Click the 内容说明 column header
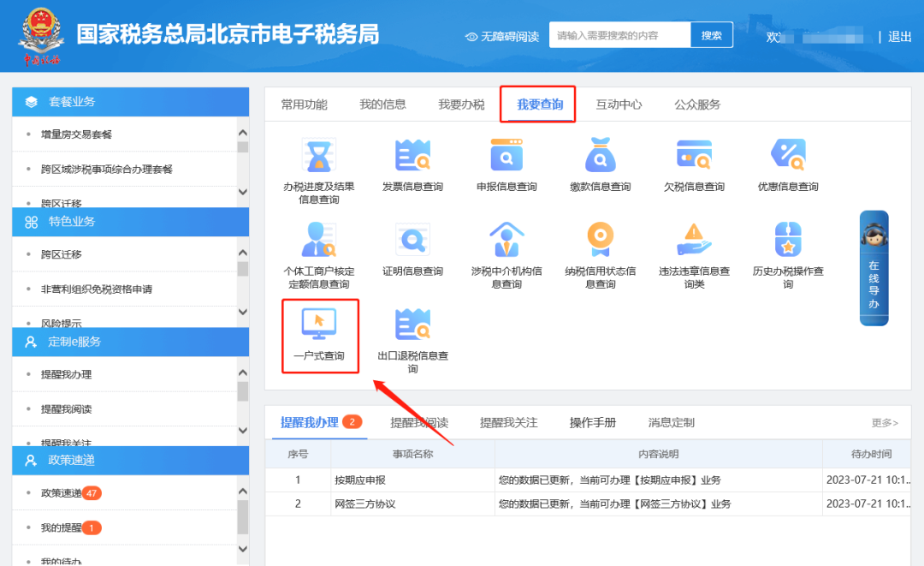Screen dimensions: 924x566 tap(659, 454)
